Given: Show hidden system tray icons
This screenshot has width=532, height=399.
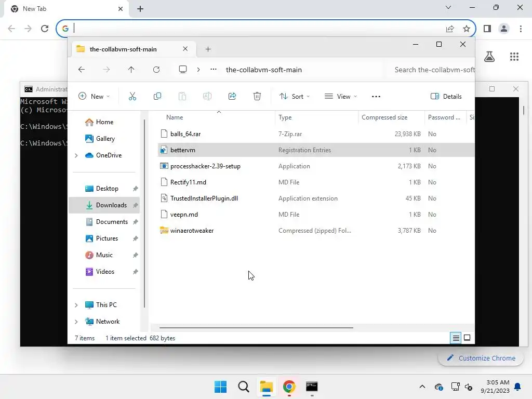Looking at the screenshot, I should click(x=422, y=387).
